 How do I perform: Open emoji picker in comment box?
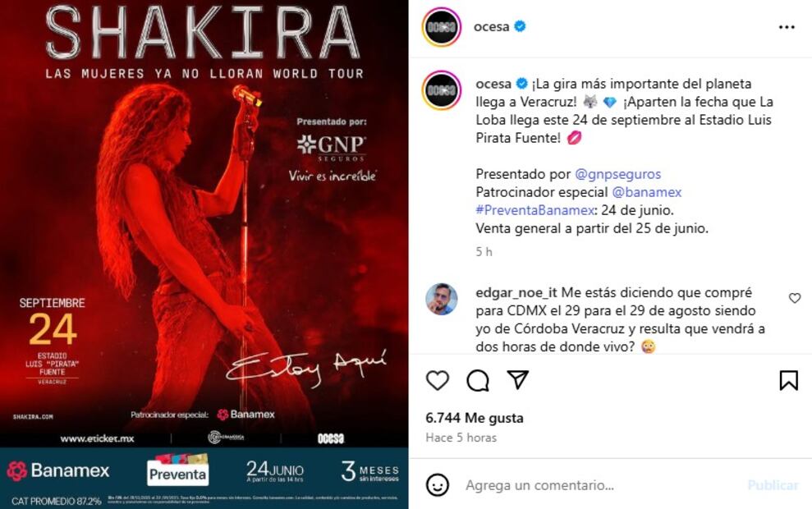coord(438,485)
